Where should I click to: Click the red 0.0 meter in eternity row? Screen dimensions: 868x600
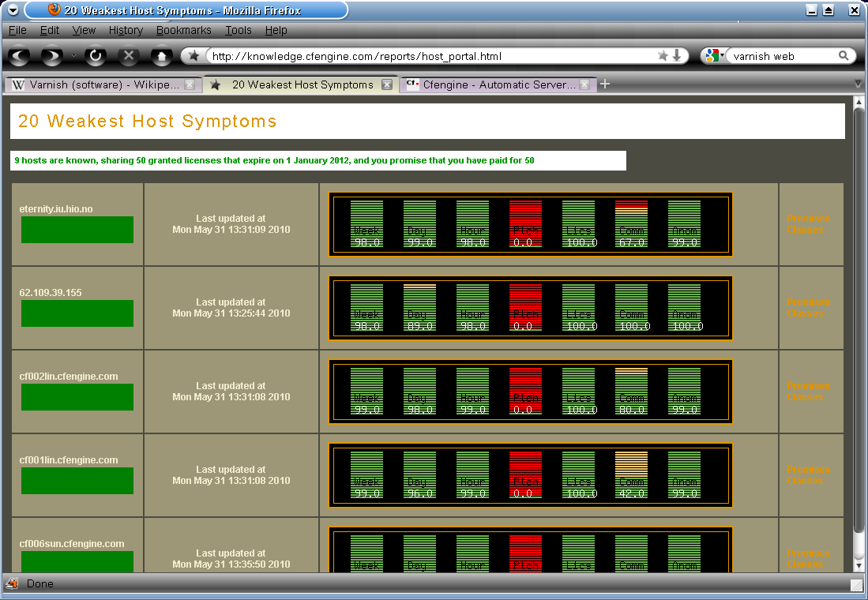[525, 223]
